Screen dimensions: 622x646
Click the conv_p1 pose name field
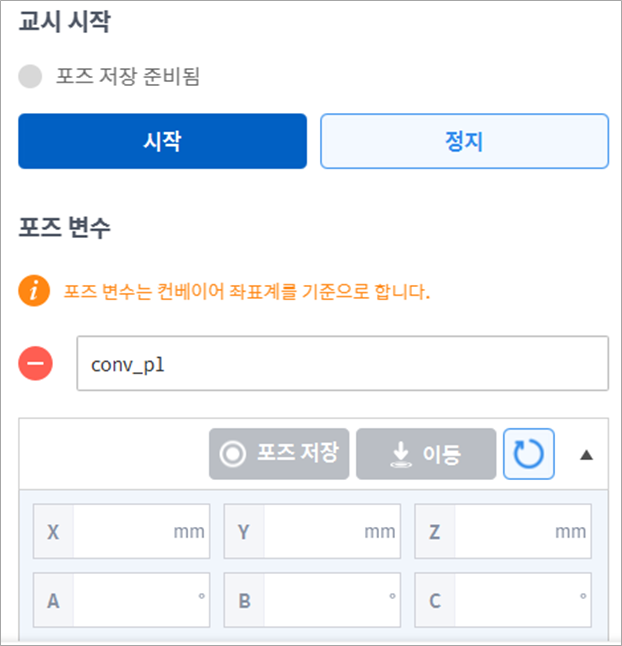pyautogui.click(x=342, y=363)
